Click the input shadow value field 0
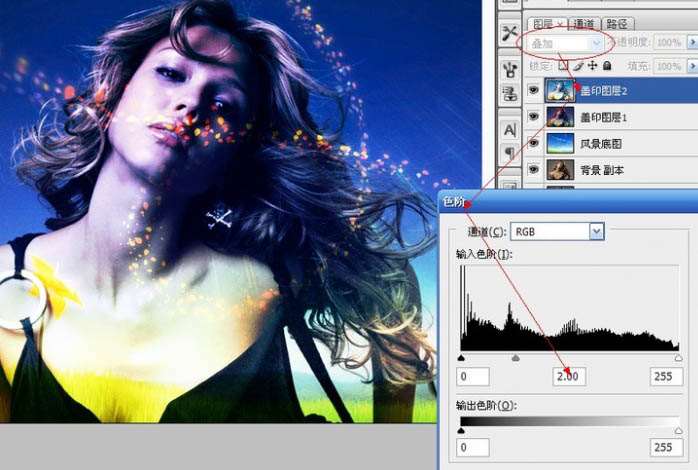This screenshot has width=698, height=470. point(473,377)
